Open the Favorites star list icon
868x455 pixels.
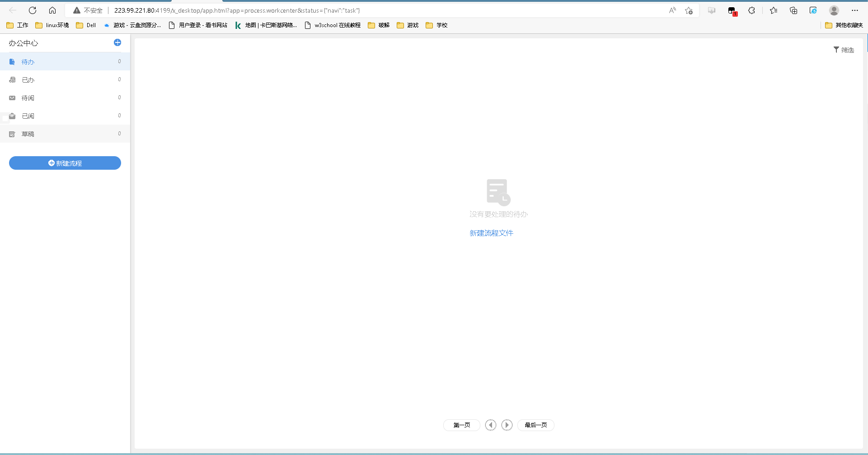click(774, 10)
